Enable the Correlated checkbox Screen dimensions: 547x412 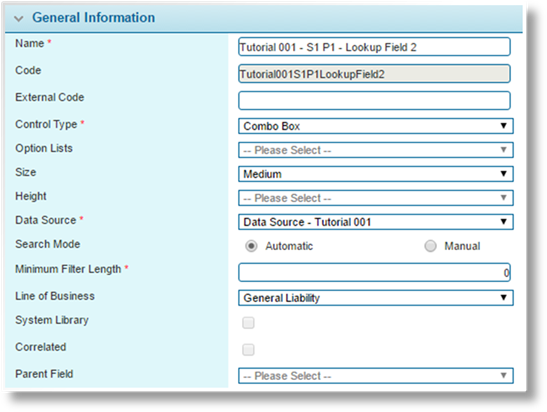point(248,350)
